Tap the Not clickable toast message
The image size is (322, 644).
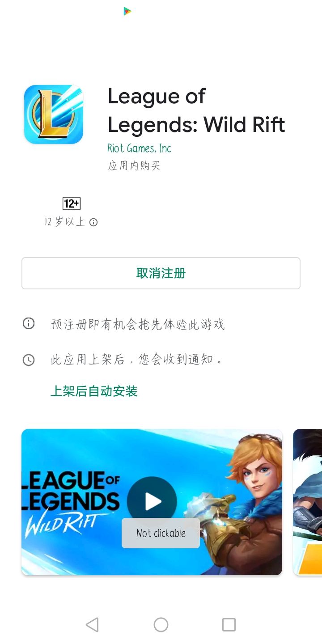(161, 533)
